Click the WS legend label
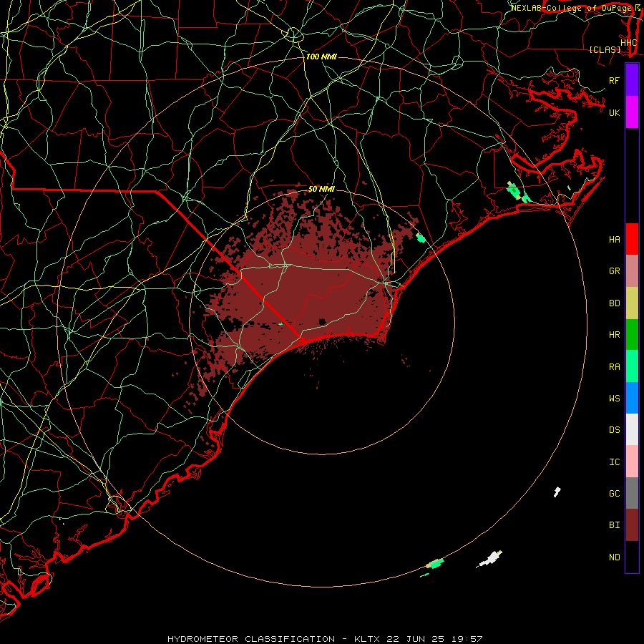Image resolution: width=644 pixels, height=644 pixels. pyautogui.click(x=614, y=398)
